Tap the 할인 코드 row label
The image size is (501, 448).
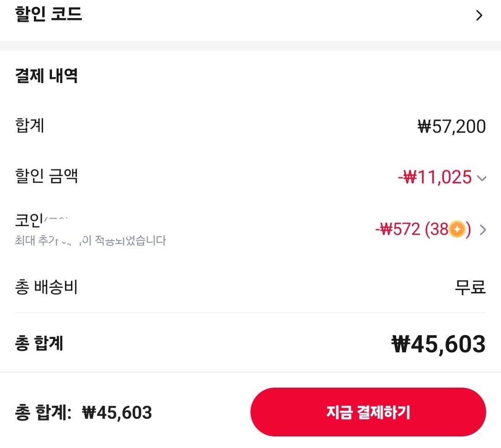coord(48,14)
